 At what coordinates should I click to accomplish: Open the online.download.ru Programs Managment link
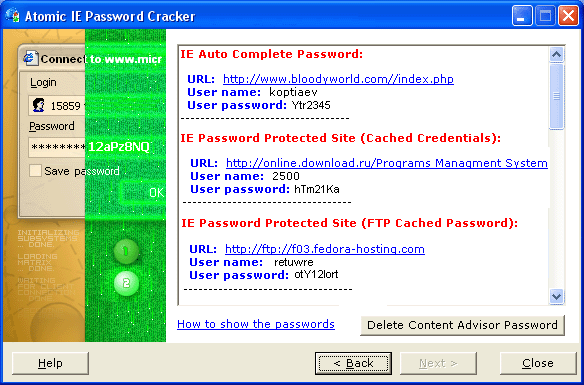point(387,163)
